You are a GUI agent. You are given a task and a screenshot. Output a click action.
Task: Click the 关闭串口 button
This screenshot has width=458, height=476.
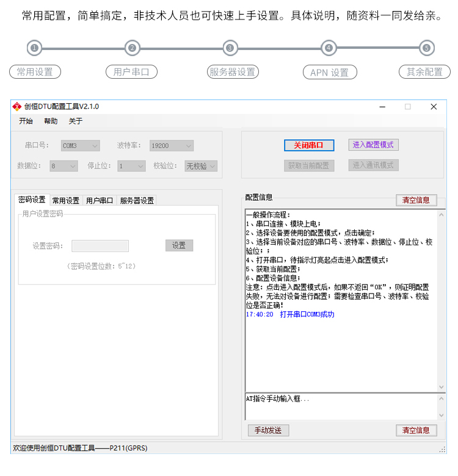tap(309, 145)
